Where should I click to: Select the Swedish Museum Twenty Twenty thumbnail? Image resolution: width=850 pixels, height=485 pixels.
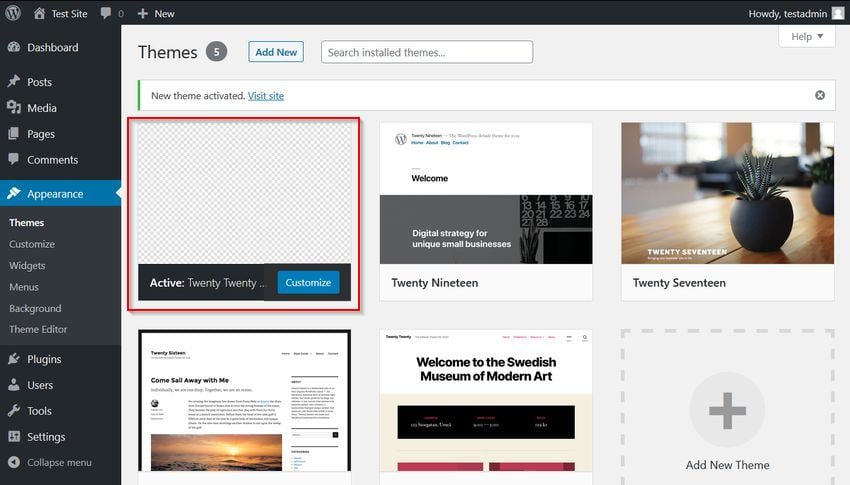486,400
